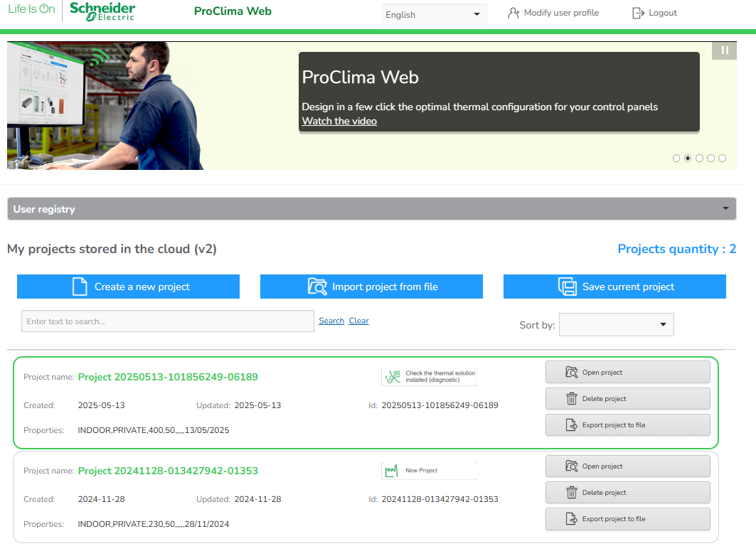Click the Id value 20250513-101856249-06189
The image size is (756, 556).
440,405
